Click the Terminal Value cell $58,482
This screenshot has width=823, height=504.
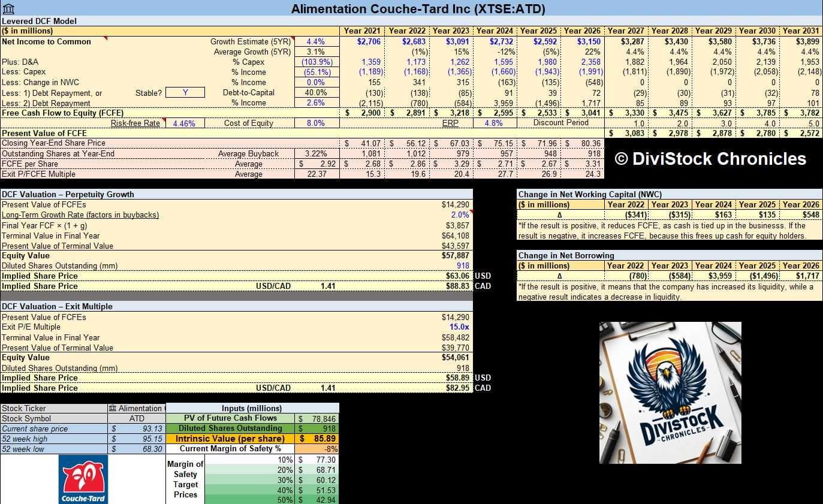tap(456, 337)
